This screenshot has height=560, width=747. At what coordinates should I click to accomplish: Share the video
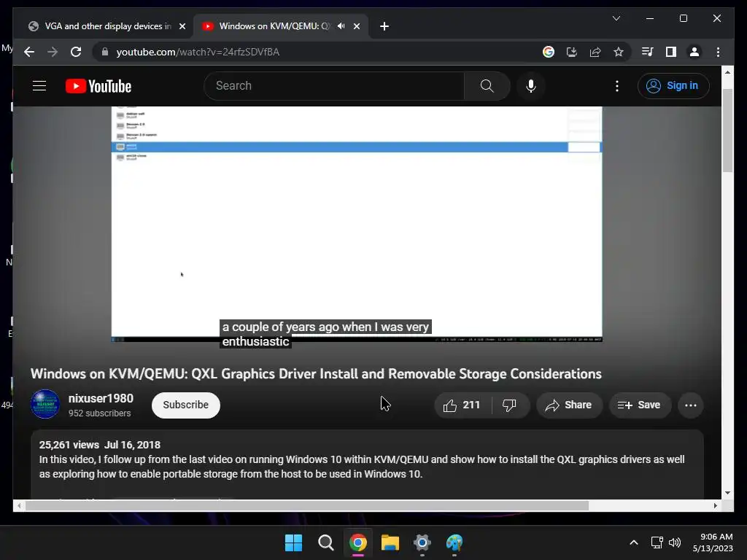569,405
